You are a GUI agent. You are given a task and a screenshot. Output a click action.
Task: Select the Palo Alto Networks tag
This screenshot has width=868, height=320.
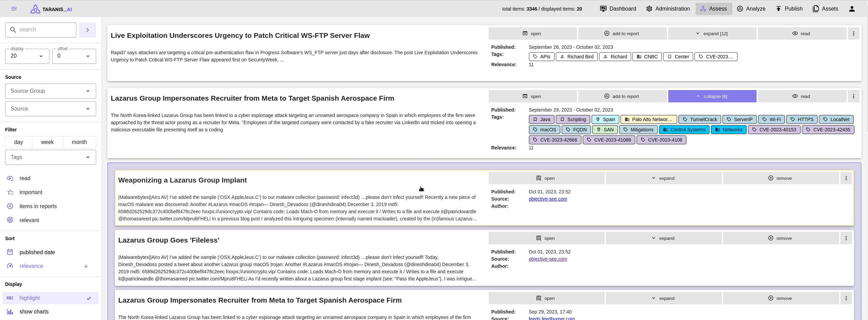649,119
